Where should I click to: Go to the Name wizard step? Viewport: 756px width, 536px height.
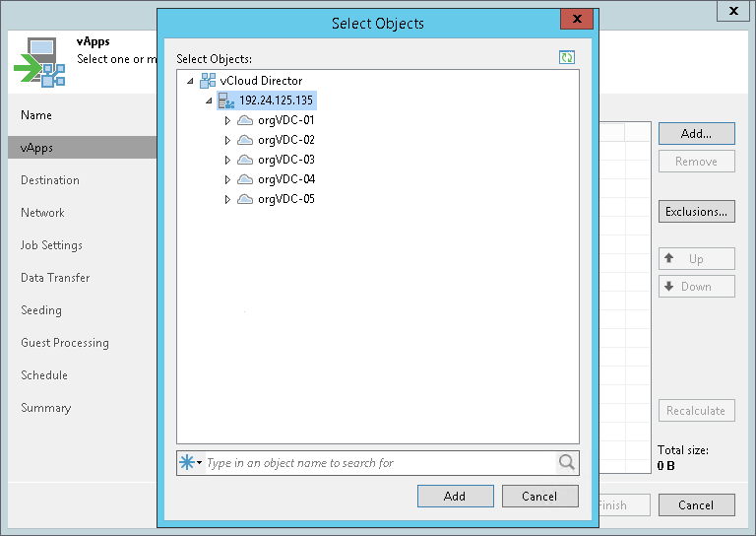coord(36,115)
